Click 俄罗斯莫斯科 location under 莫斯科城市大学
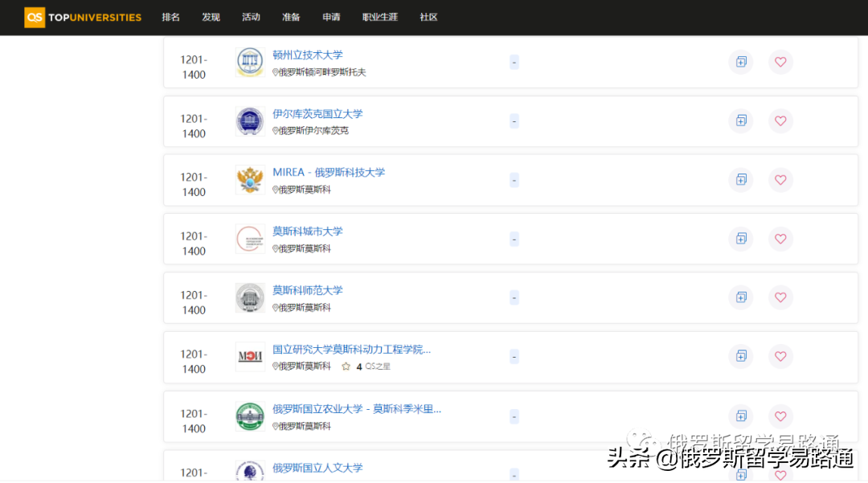This screenshot has width=868, height=483. (305, 249)
